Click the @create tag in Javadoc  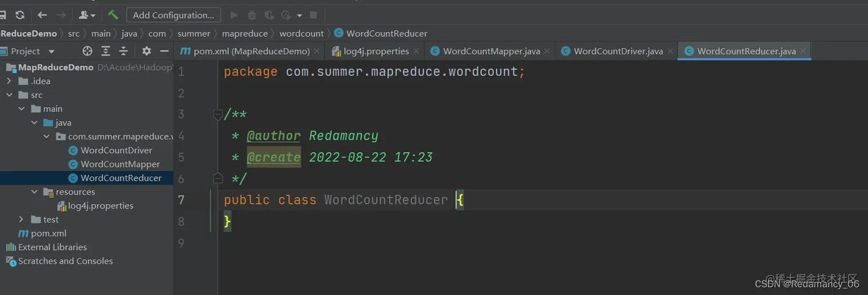point(273,157)
